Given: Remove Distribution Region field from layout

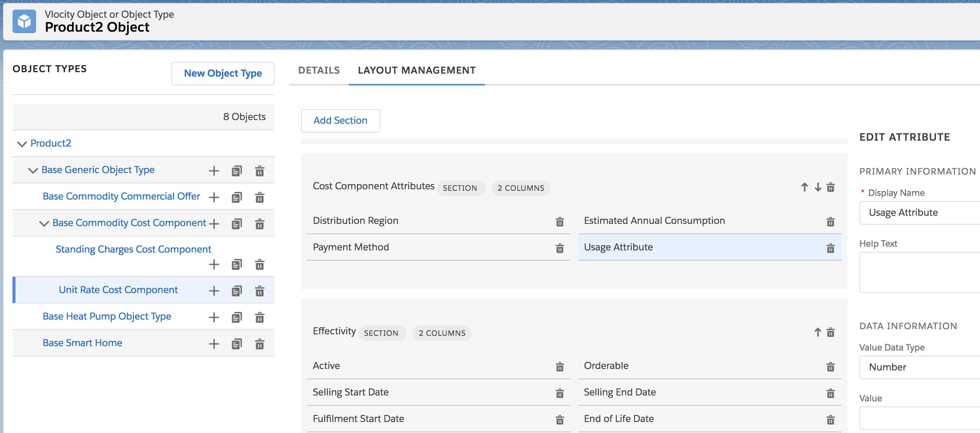Looking at the screenshot, I should (560, 222).
